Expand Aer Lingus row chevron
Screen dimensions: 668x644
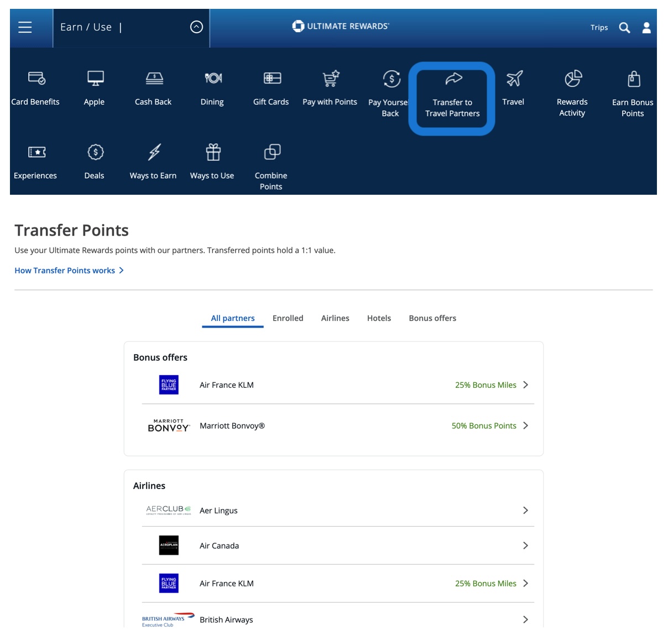coord(525,510)
